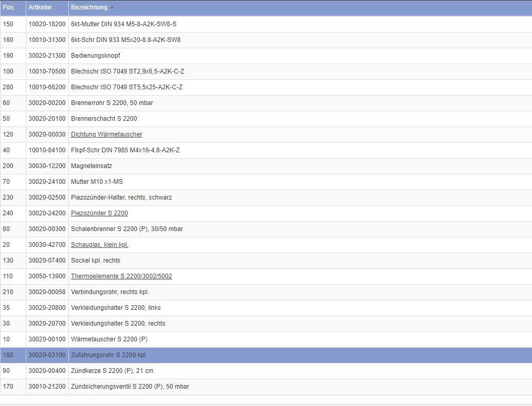Open the Thermoelemente S 2200/3002/5002 link

click(121, 276)
